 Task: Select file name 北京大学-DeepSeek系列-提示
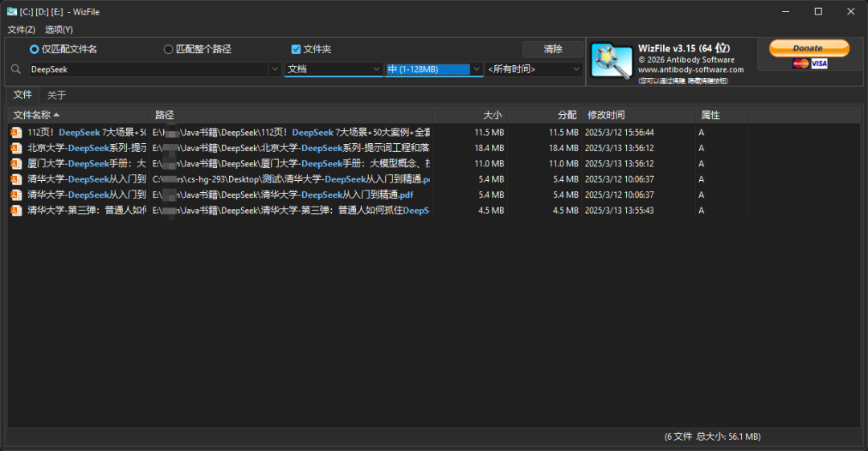tap(87, 148)
